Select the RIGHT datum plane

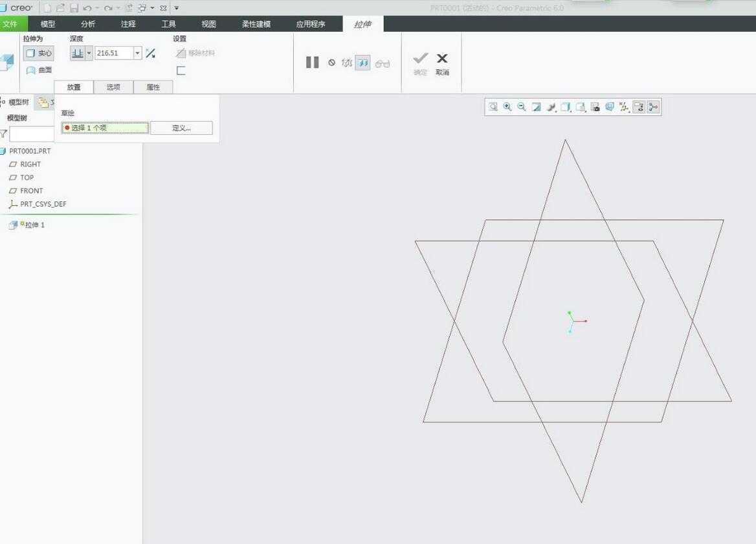[x=25, y=164]
